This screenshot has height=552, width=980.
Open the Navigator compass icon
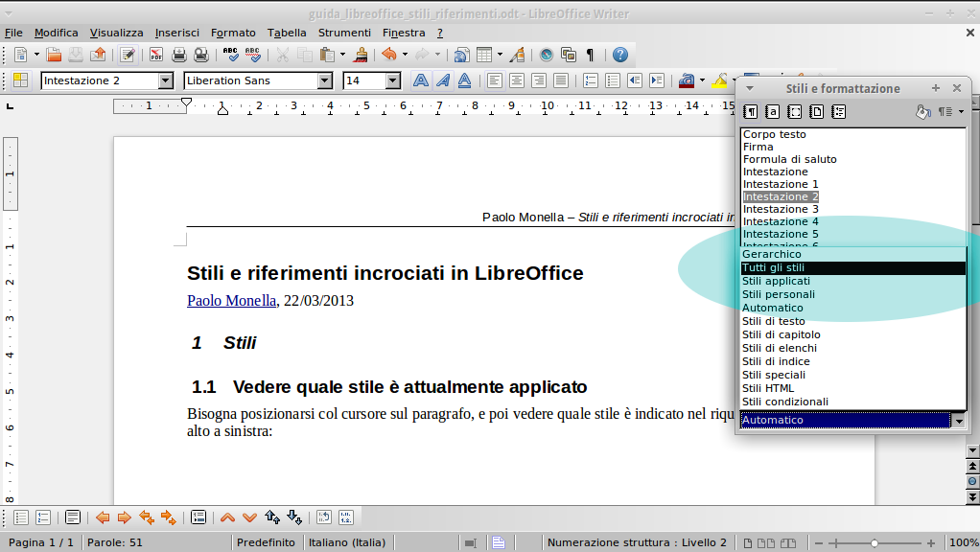coord(546,55)
